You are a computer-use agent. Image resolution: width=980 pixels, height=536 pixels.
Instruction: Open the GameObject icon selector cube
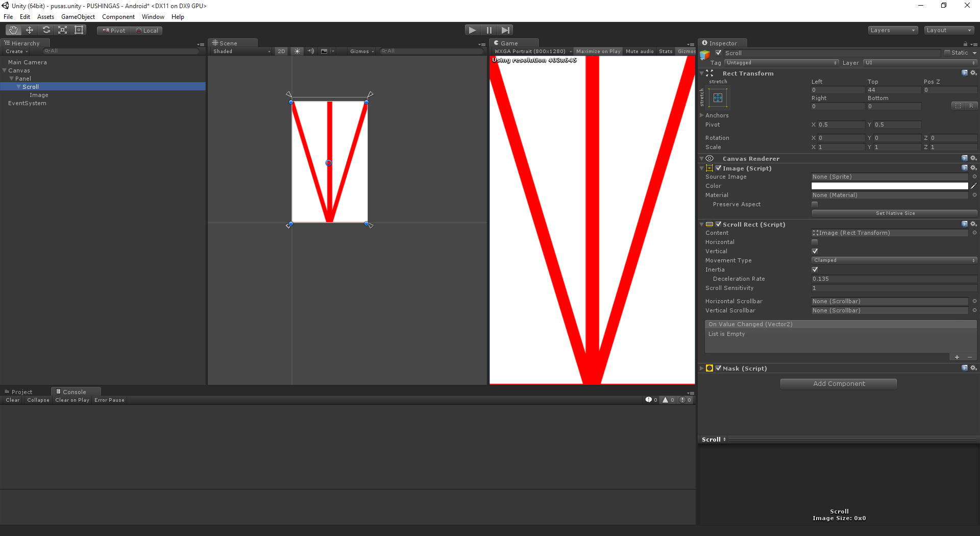pyautogui.click(x=705, y=54)
